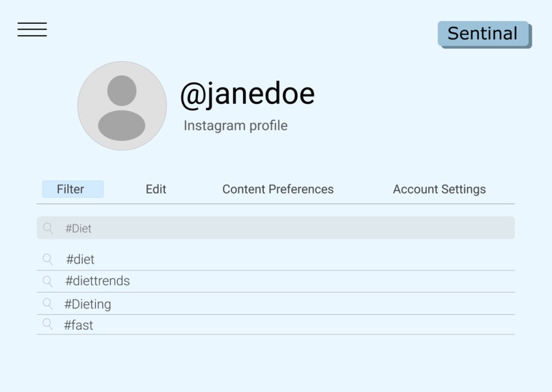
Task: Go to the Account Settings tab
Action: [x=439, y=189]
